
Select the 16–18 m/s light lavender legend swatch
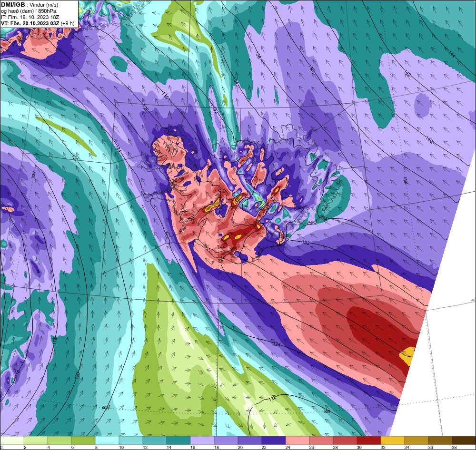pos(202,440)
